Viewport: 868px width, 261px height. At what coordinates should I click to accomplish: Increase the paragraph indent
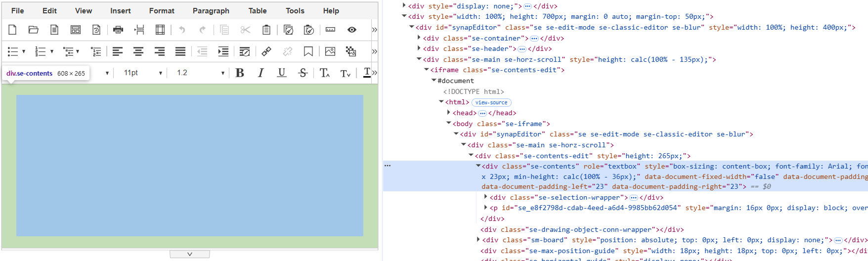pyautogui.click(x=223, y=51)
